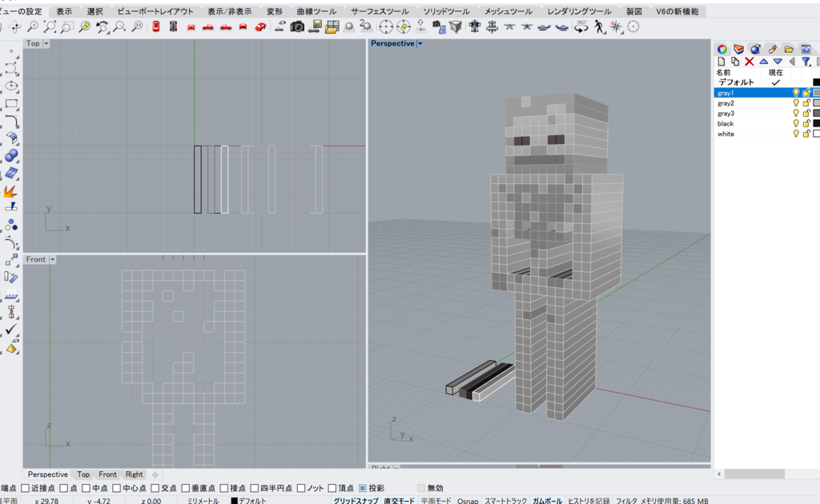Screen dimensions: 820x504
Task: Click the red car top view icon
Action: [156, 27]
